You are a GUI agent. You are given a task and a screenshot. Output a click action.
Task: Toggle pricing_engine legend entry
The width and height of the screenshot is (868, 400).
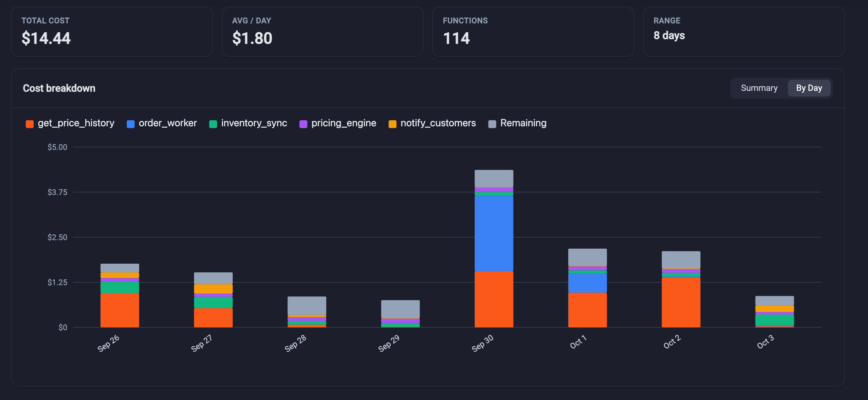click(338, 123)
